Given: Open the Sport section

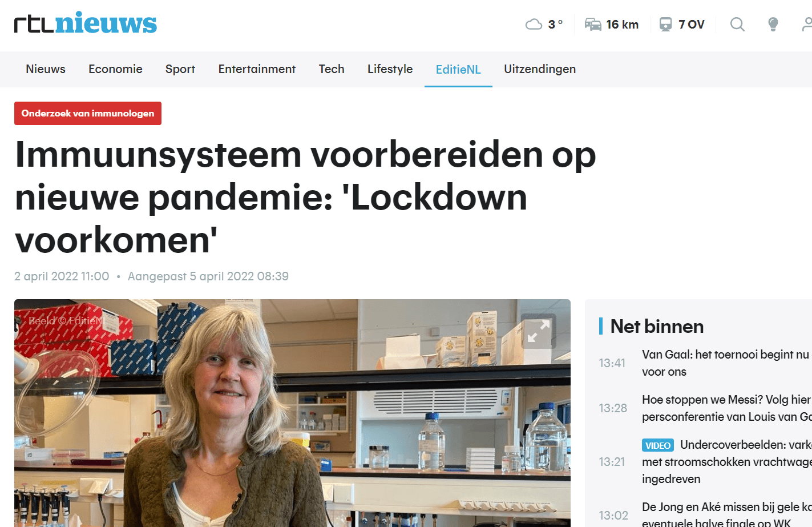Looking at the screenshot, I should 180,69.
